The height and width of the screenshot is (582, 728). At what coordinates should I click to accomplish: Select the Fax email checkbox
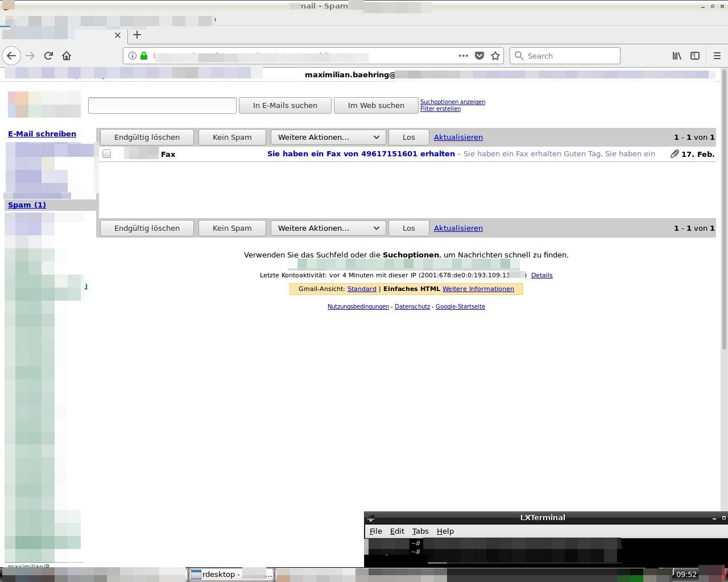(x=106, y=154)
